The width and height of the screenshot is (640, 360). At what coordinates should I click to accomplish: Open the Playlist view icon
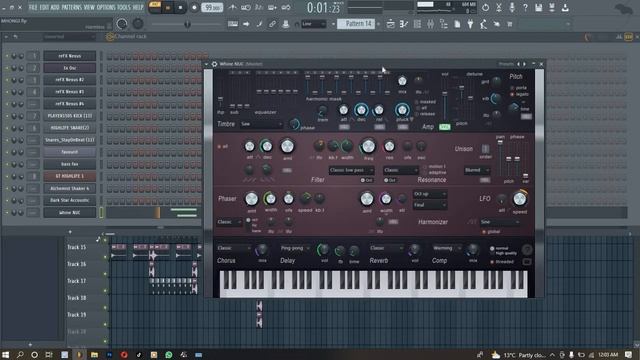391,24
